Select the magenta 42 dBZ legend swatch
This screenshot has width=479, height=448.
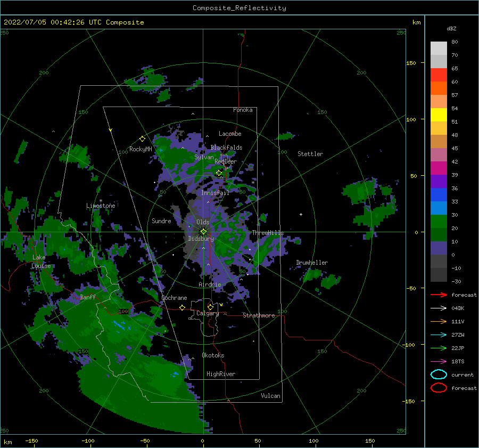tap(439, 168)
